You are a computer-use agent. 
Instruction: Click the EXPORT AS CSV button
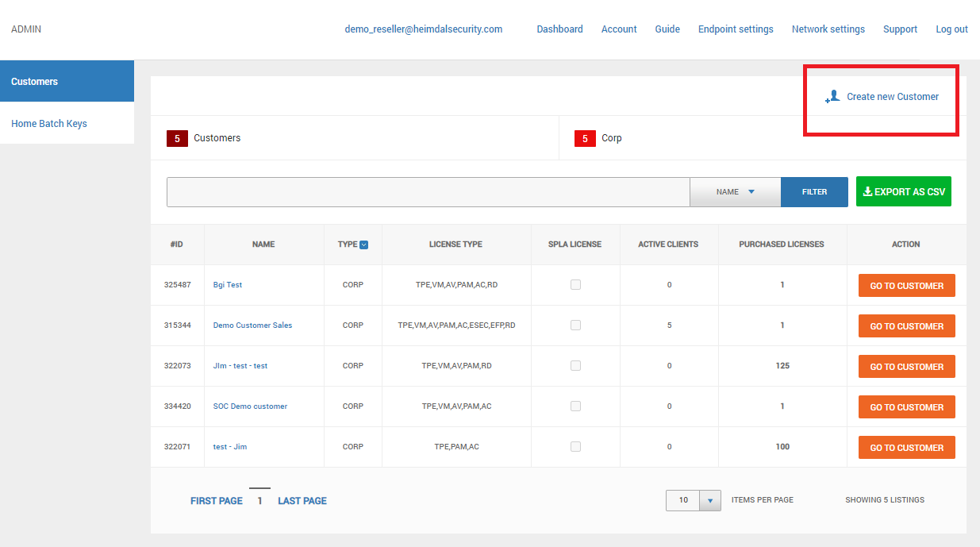pyautogui.click(x=904, y=192)
